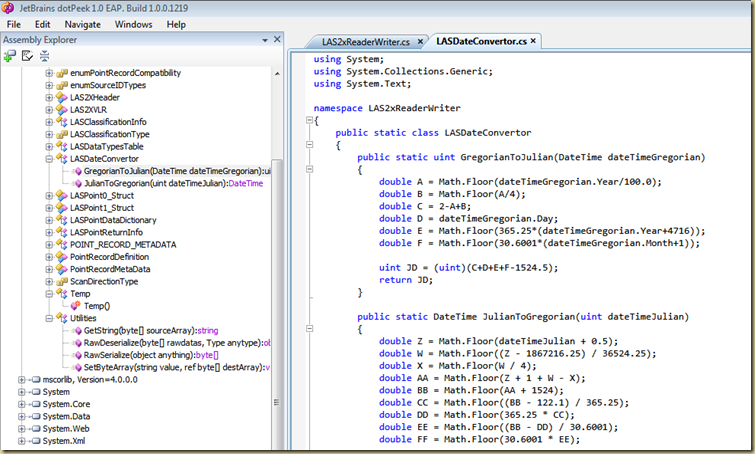Open the Navigate menu
The width and height of the screenshot is (755, 454).
point(83,23)
